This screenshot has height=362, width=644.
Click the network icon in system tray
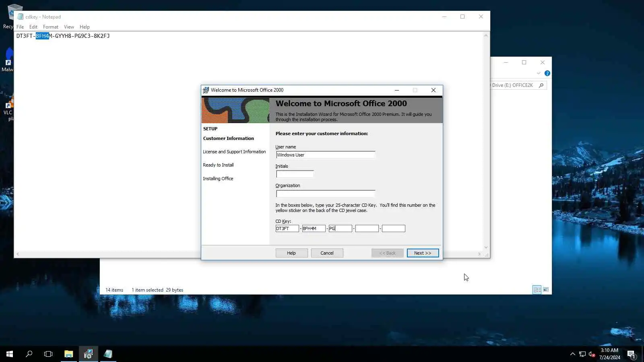tap(582, 354)
